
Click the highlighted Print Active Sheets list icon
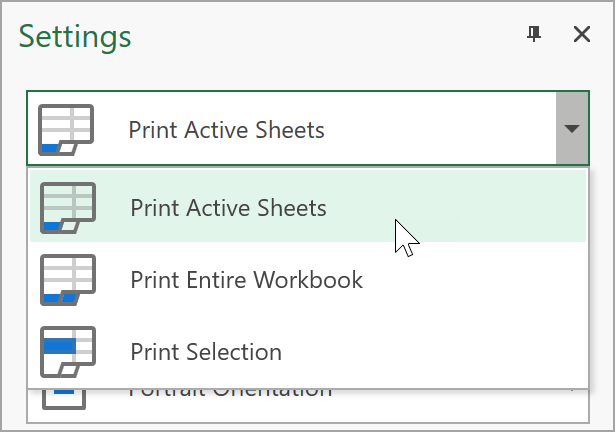[x=67, y=208]
